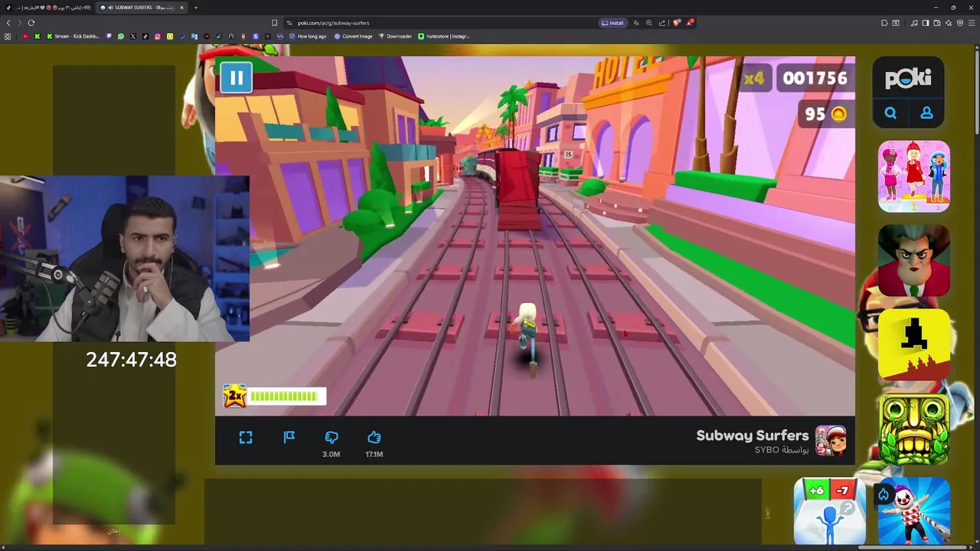Viewport: 980px width, 551px height.
Task: Go forward in browser history
Action: [20, 23]
